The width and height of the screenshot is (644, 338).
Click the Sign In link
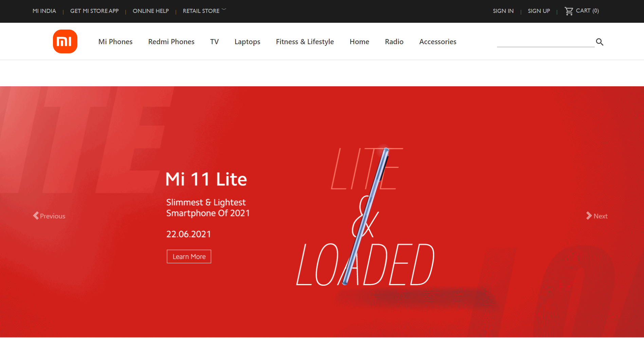[503, 11]
